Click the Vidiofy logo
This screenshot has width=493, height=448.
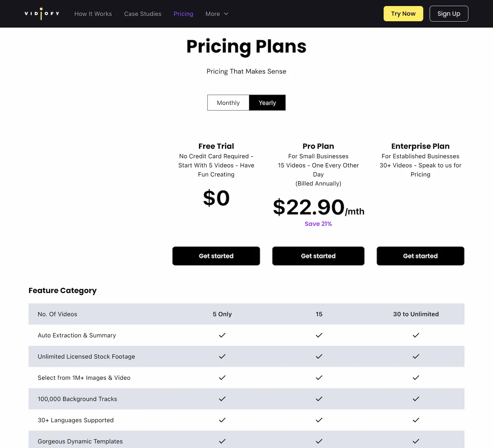[41, 14]
